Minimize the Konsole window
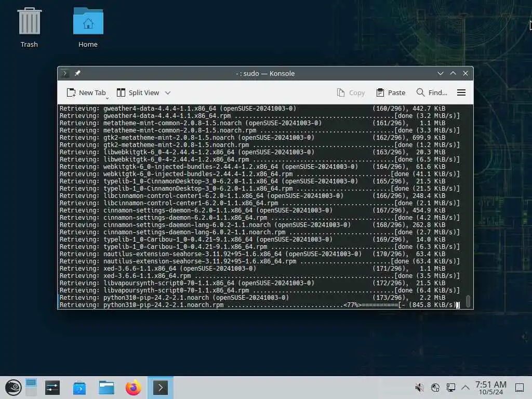This screenshot has height=399, width=532. pyautogui.click(x=441, y=73)
